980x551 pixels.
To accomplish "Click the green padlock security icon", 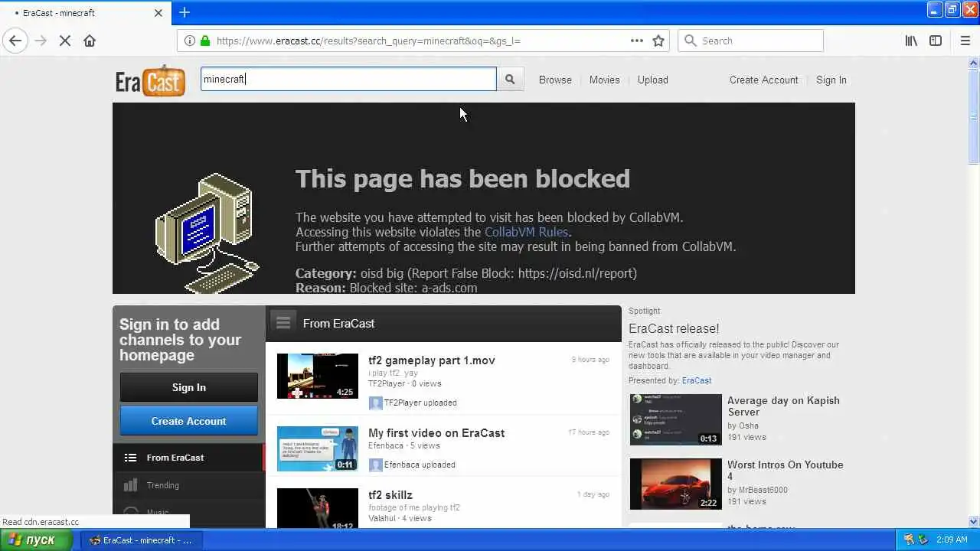I will [x=205, y=41].
